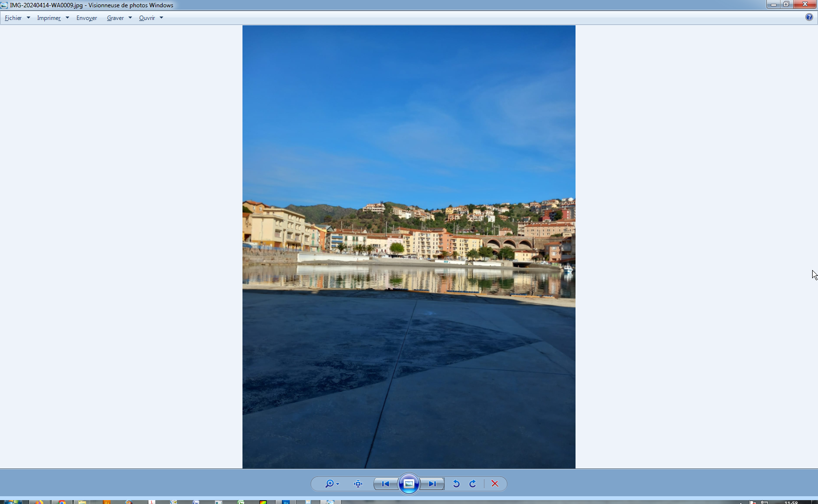
Task: Click the window icon in the title bar
Action: tap(4, 5)
